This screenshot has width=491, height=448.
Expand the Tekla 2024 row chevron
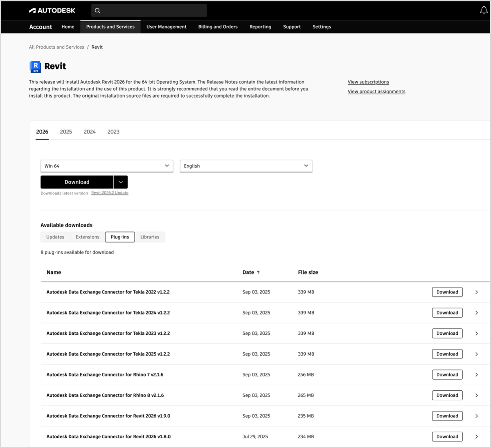coord(477,313)
